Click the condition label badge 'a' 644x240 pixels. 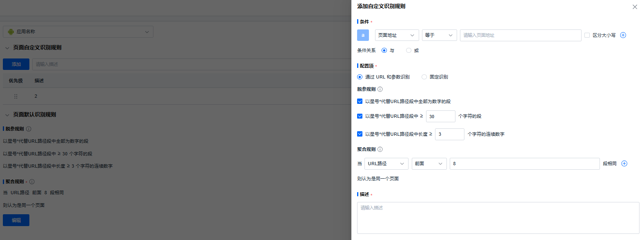pos(363,35)
